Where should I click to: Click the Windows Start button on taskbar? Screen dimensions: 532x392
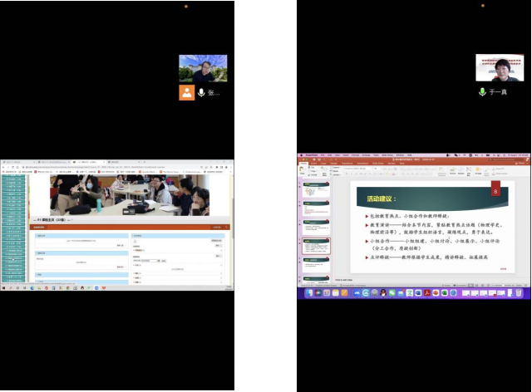[x=3, y=288]
